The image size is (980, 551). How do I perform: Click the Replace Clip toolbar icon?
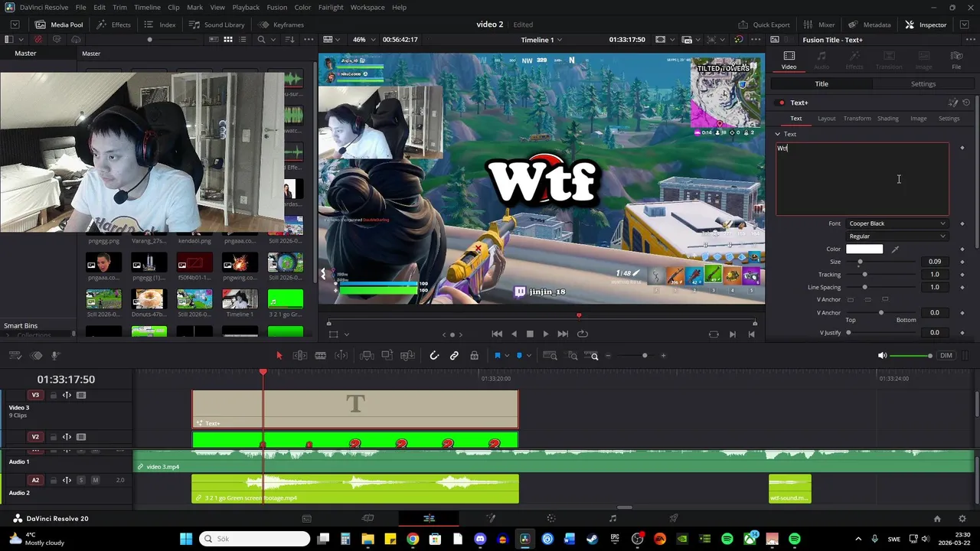[x=407, y=355]
